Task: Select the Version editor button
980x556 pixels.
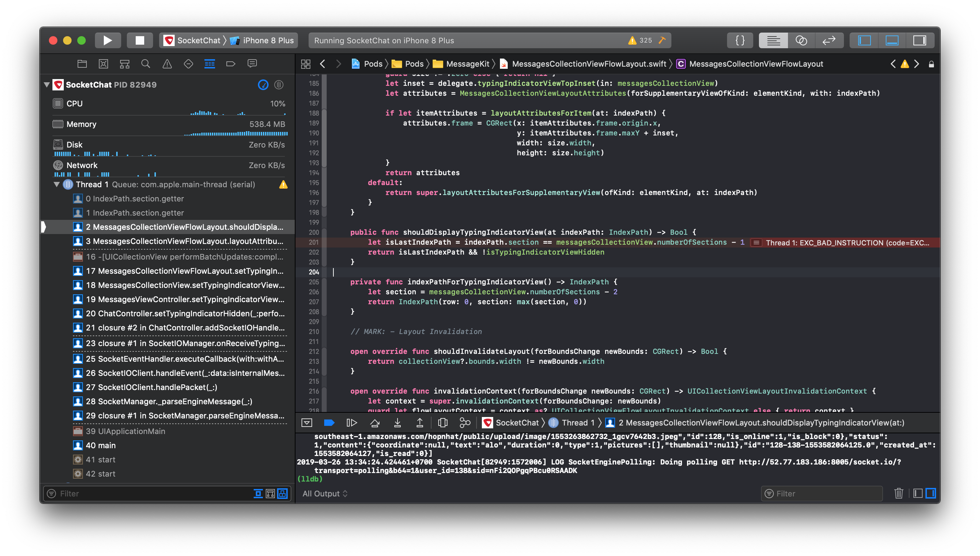Action: (829, 40)
